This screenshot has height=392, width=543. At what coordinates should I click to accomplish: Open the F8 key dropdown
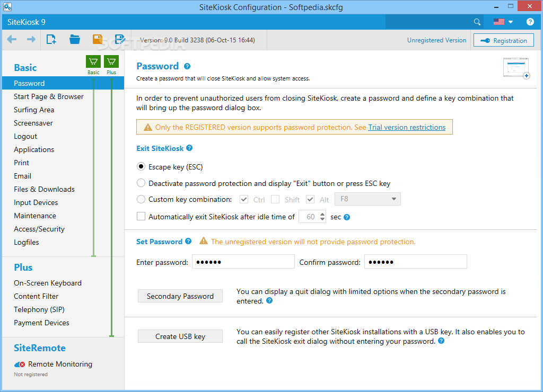click(367, 199)
